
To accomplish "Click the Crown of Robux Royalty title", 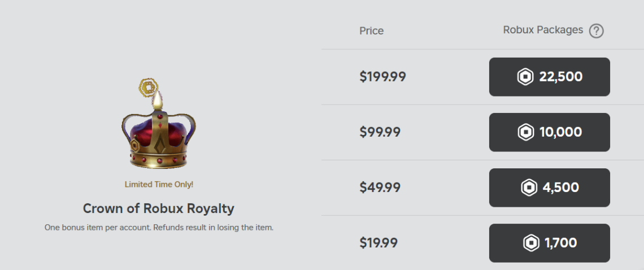I will pyautogui.click(x=159, y=208).
